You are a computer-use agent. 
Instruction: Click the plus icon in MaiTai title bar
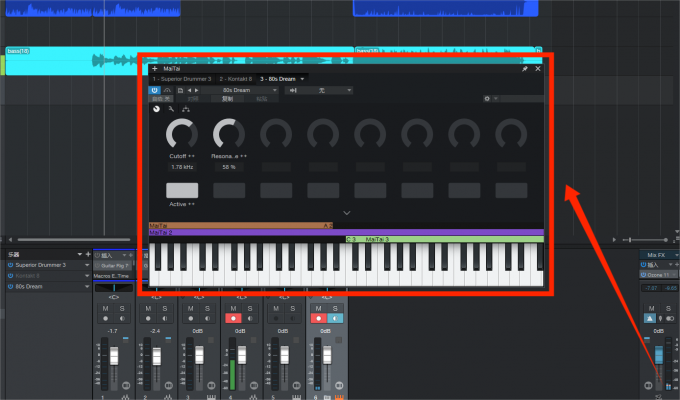[154, 69]
